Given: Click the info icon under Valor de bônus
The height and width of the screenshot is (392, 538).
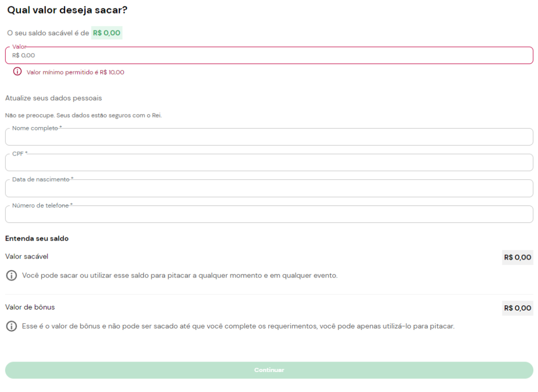Looking at the screenshot, I should [11, 326].
